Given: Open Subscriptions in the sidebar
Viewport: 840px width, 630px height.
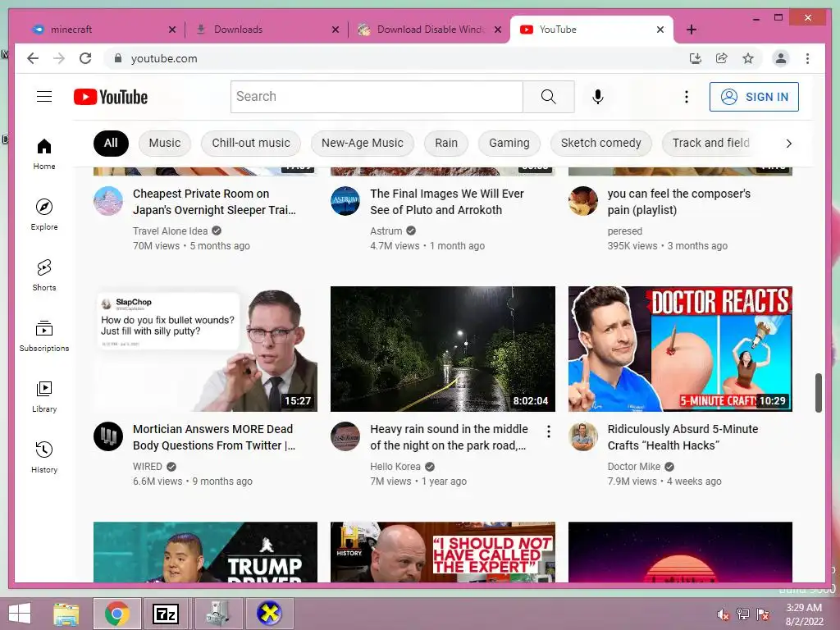Looking at the screenshot, I should [x=44, y=336].
